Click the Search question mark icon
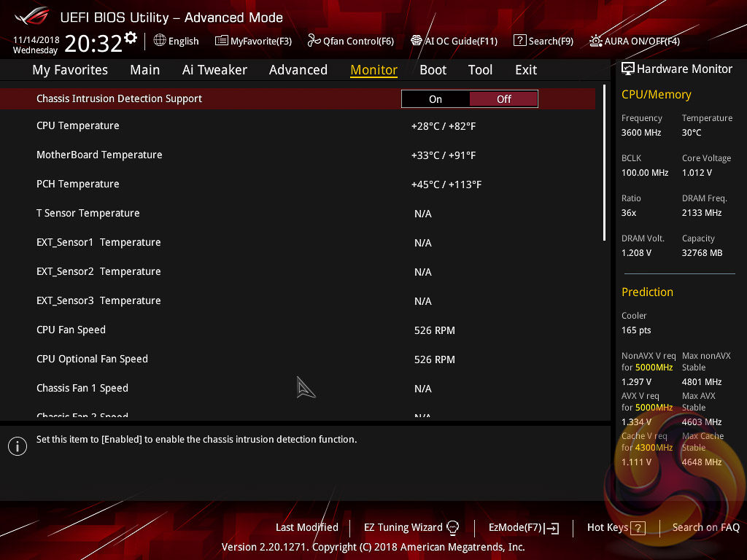 point(519,41)
